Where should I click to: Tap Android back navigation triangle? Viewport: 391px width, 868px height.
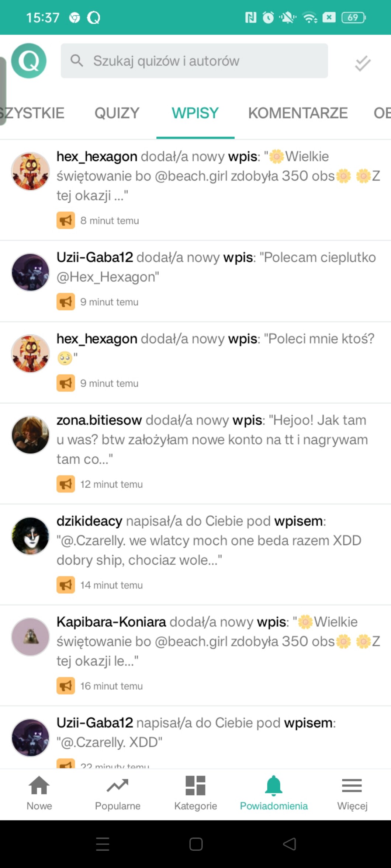290,844
